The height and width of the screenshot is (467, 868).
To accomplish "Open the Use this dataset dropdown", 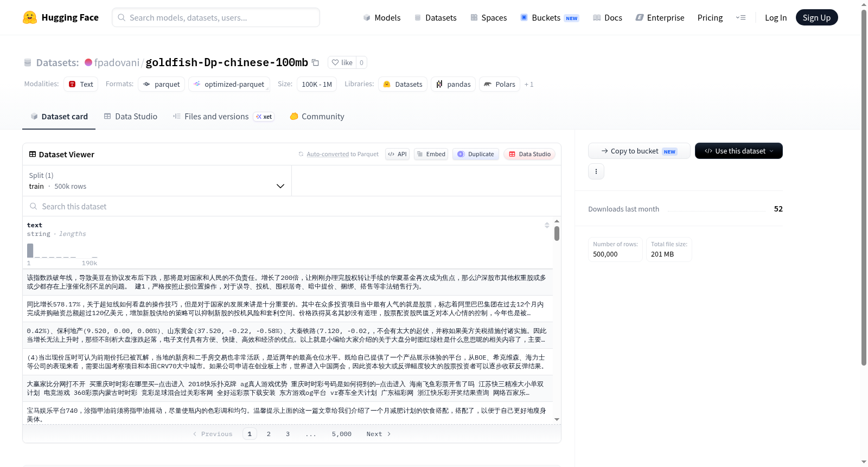I will point(739,151).
